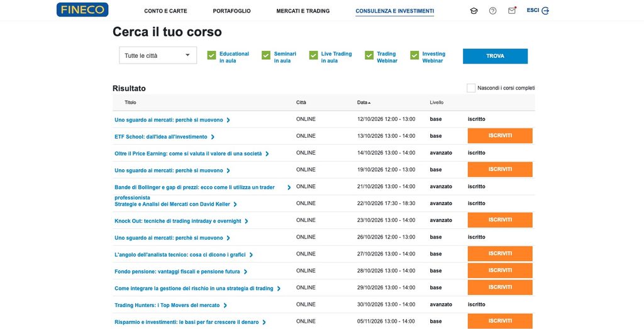The image size is (644, 329).
Task: Click the Fineco logo
Action: click(82, 10)
